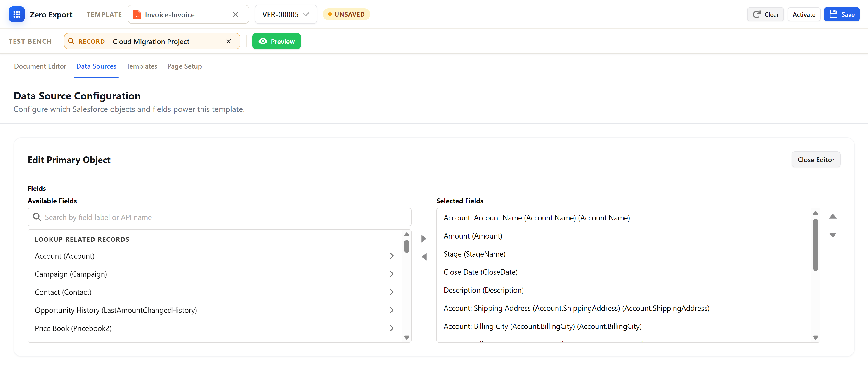Select Contact (Contact) in available list

(215, 292)
